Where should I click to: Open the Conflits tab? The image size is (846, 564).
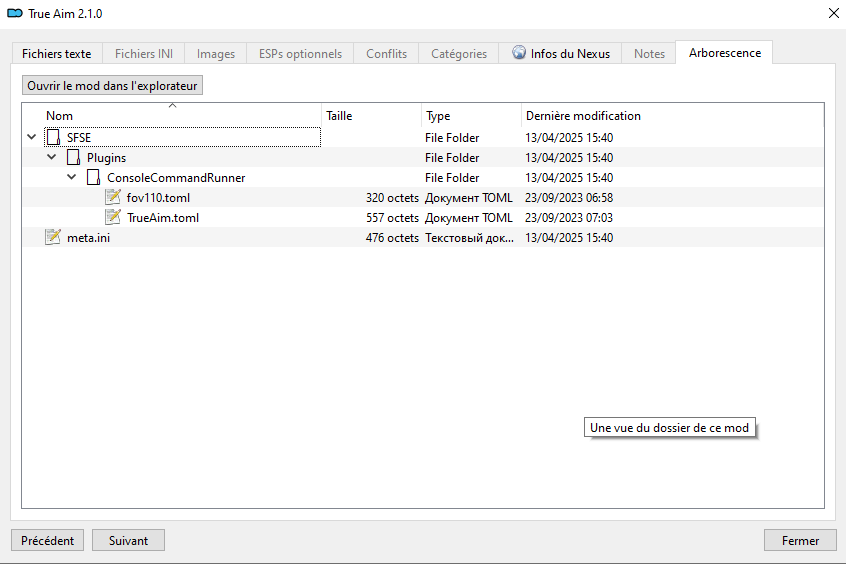click(x=386, y=53)
